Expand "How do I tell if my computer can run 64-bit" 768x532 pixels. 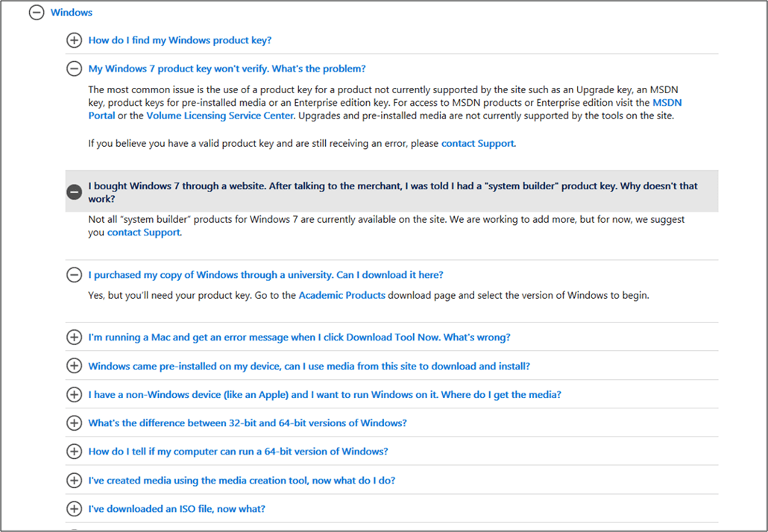tap(74, 451)
